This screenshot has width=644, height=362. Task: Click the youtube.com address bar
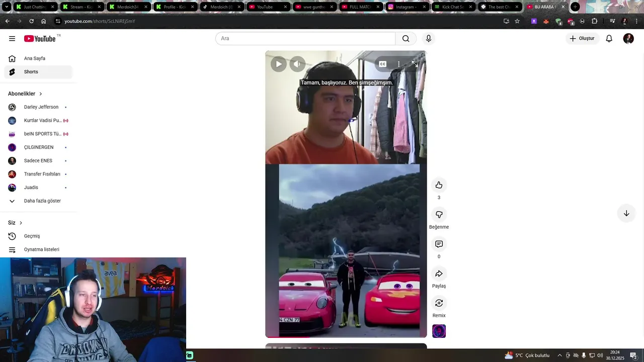(277, 21)
